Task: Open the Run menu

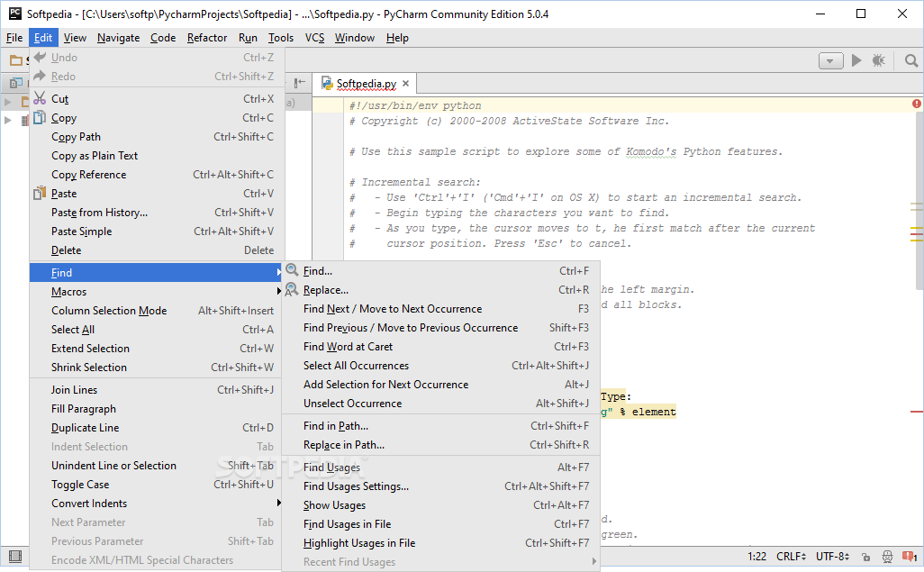Action: tap(248, 38)
